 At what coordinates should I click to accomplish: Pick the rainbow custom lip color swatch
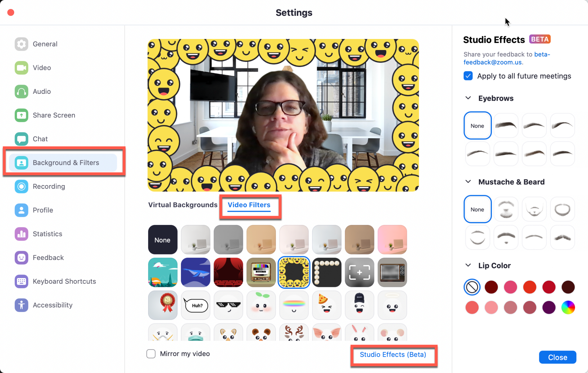pyautogui.click(x=568, y=308)
